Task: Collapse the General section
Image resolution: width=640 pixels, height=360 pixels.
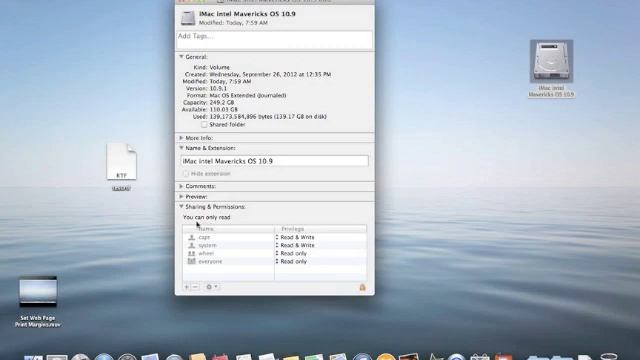Action: [x=181, y=57]
